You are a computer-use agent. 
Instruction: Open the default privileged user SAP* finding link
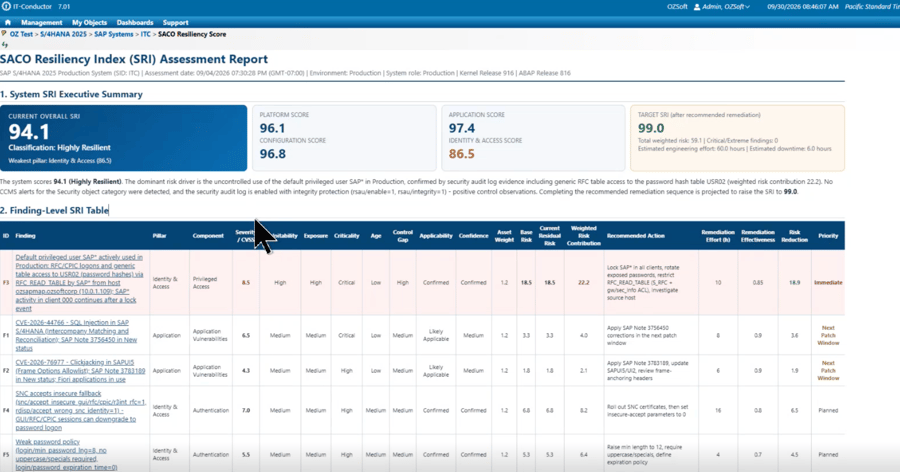(x=79, y=283)
